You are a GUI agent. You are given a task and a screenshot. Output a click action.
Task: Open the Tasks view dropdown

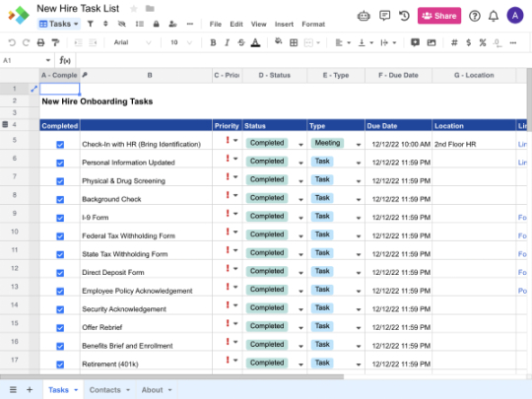pyautogui.click(x=59, y=24)
